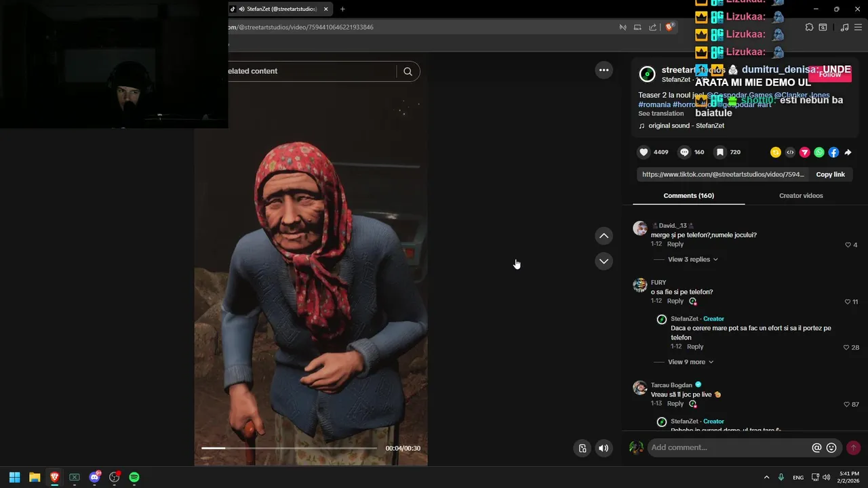Like Tarcau Bogdan's comment with heart showing 87

[846, 405]
